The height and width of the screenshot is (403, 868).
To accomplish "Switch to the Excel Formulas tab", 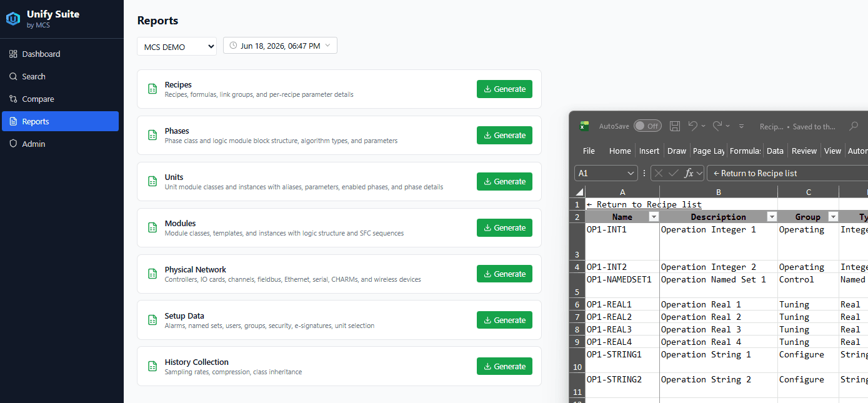I will [x=746, y=151].
